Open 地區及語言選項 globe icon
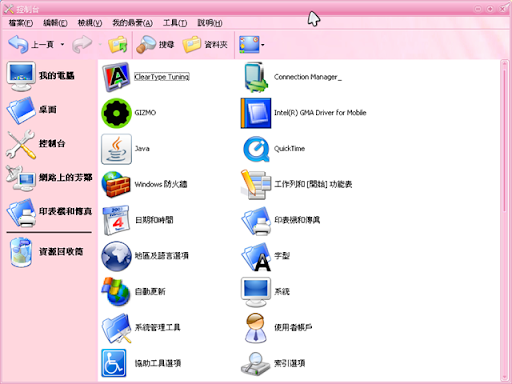512x384 pixels. (116, 256)
